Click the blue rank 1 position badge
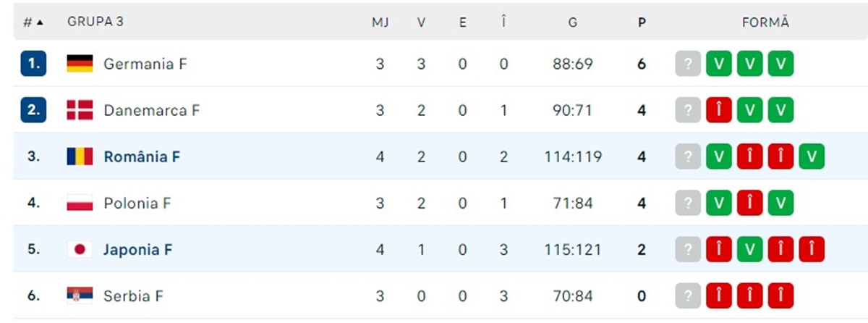Viewport: 868px width, 323px height. 33,64
